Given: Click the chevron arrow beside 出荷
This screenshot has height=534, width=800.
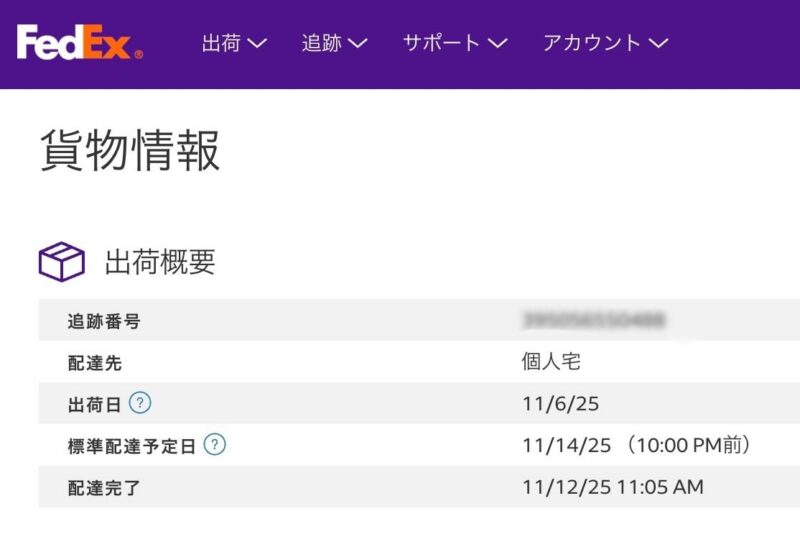Looking at the screenshot, I should coord(257,44).
